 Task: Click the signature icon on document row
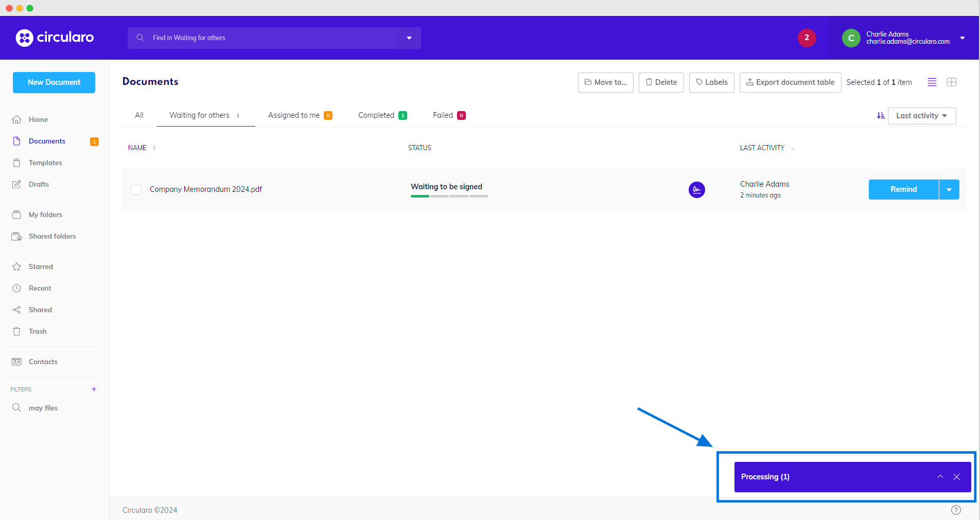point(696,190)
